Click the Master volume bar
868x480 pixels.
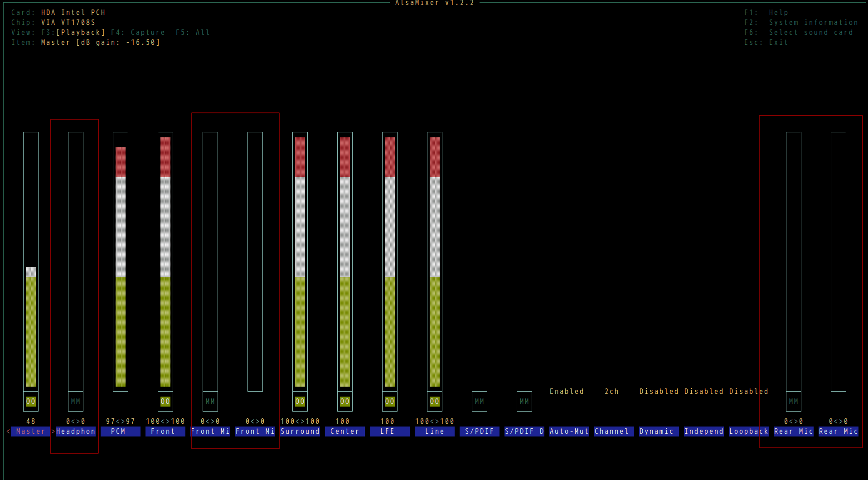tap(31, 262)
